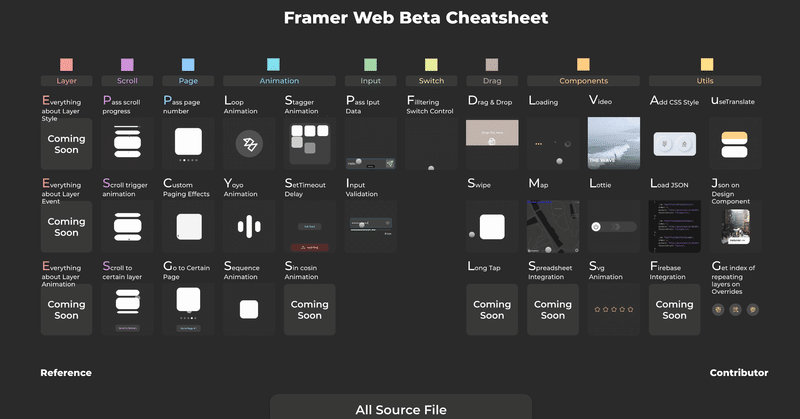Open Svg Animation stars thumbnail
Image resolution: width=800 pixels, height=419 pixels.
click(x=614, y=309)
